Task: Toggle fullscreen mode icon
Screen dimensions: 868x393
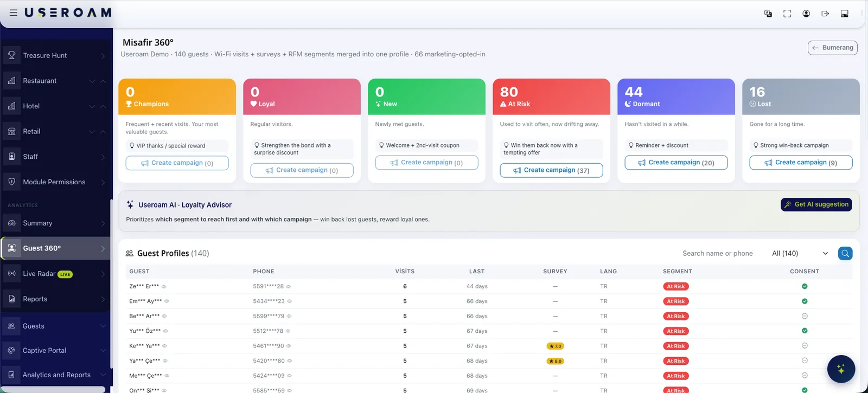Action: tap(787, 14)
